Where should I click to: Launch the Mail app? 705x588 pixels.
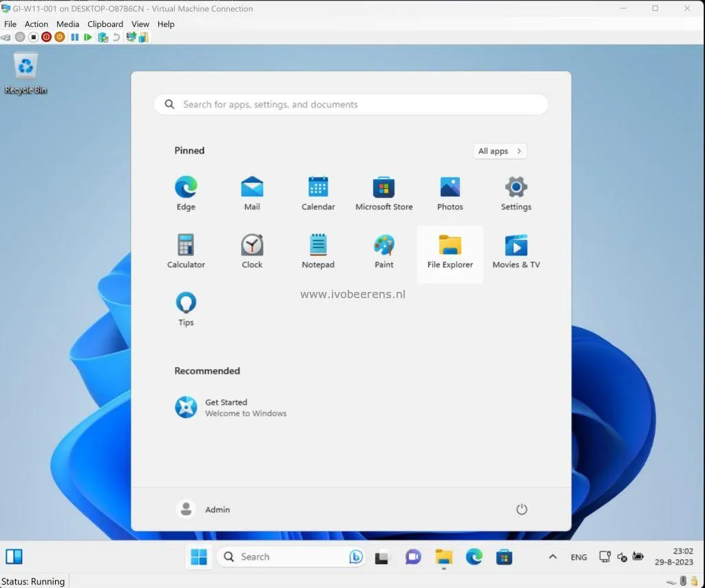[x=252, y=193]
